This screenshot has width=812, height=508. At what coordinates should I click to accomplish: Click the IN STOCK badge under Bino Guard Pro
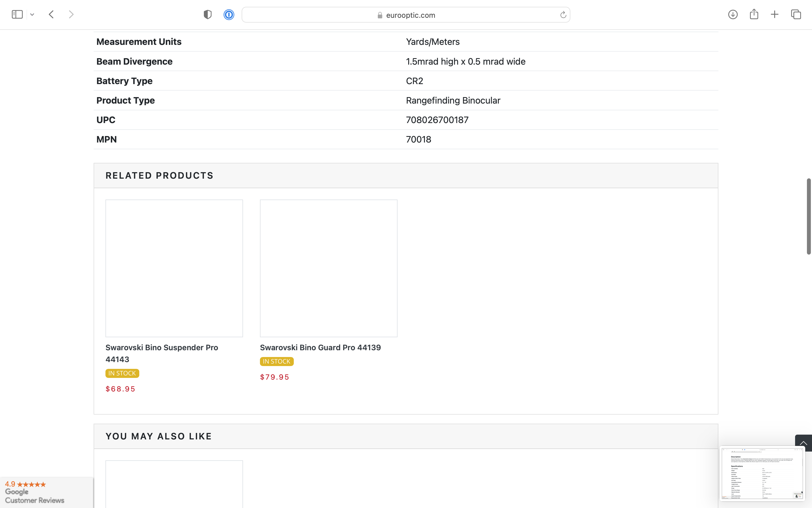coord(277,362)
